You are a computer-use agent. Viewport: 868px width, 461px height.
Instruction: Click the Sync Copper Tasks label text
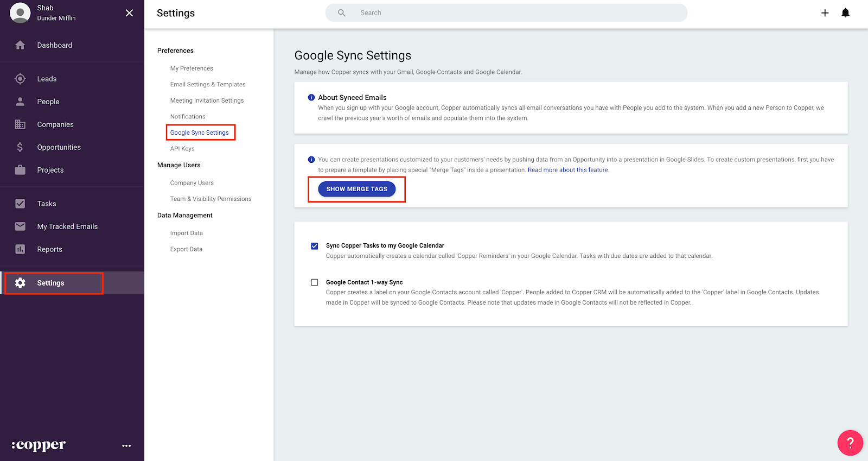click(385, 246)
